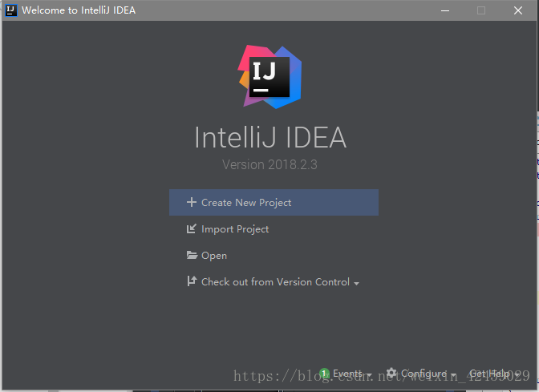Click the green Events notification badge

324,373
